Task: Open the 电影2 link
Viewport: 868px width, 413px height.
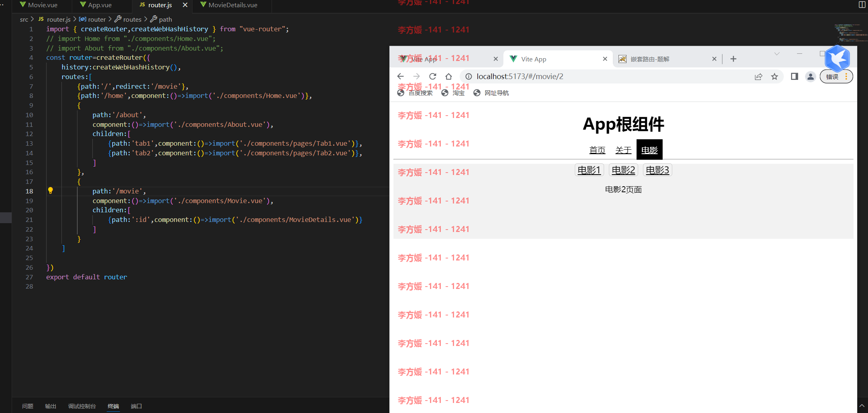Action: (623, 170)
